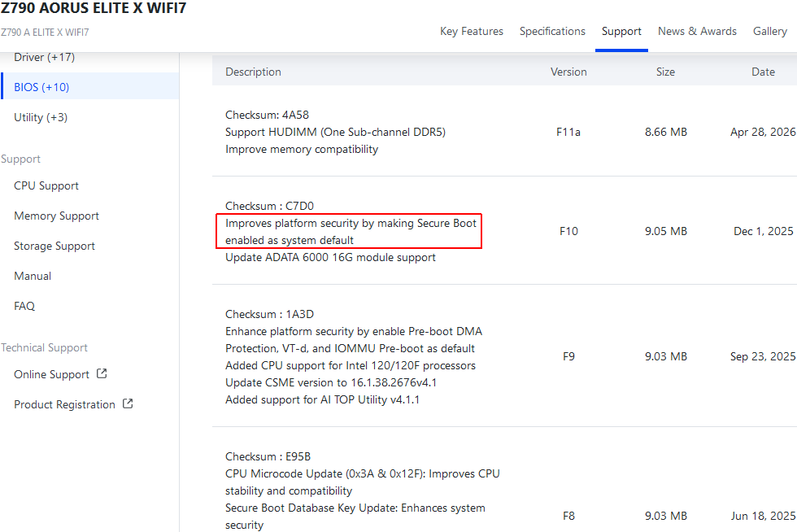Screen dimensions: 797x532
Task: Select Driver (+17) in sidebar
Action: 44,57
